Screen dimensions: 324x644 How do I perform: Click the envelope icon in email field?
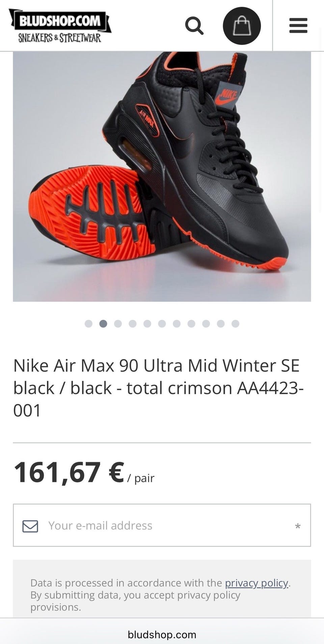coord(30,526)
